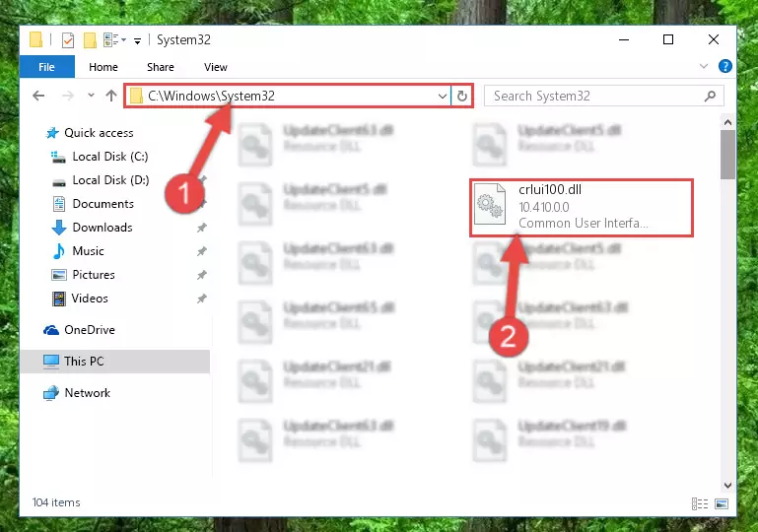
Task: Click the Videos filmstrip icon
Action: point(59,299)
